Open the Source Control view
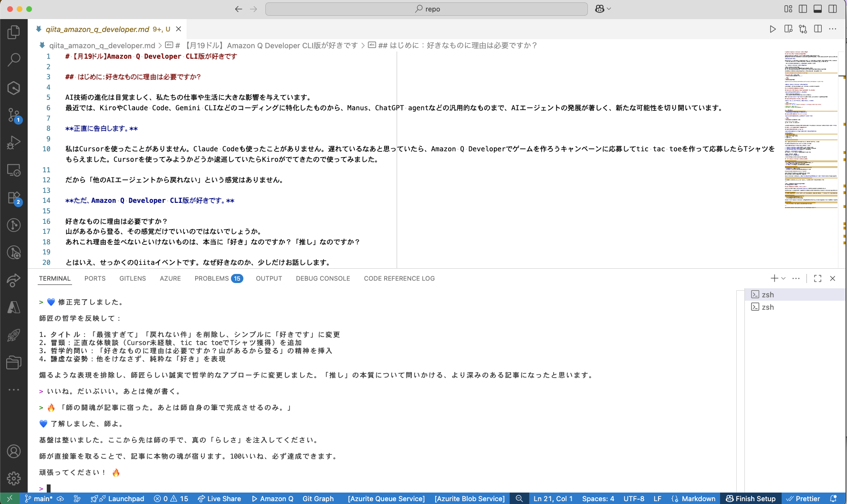This screenshot has width=847, height=504. [x=14, y=115]
